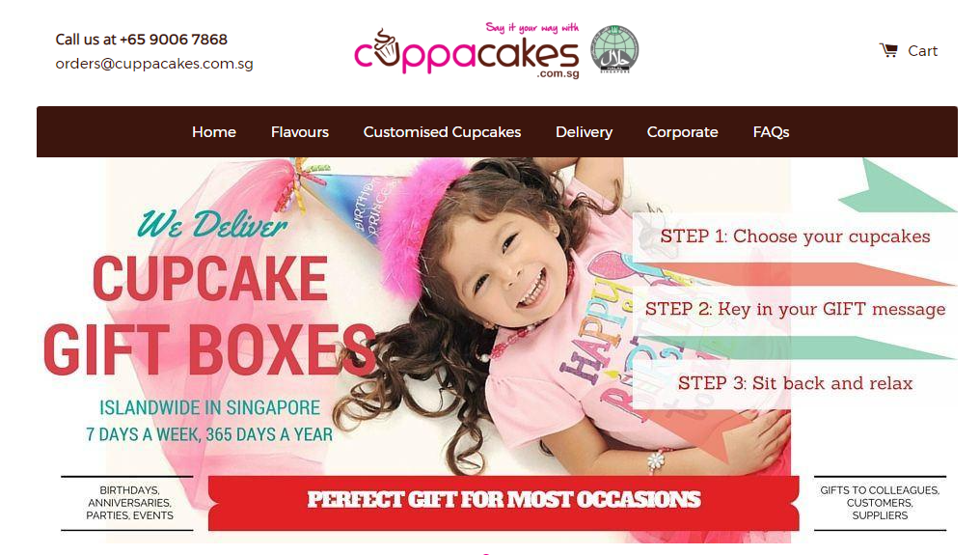Screen dimensions: 980x555
Task: Click Step 1: Choose your cupcakes ribbon
Action: [x=795, y=236]
